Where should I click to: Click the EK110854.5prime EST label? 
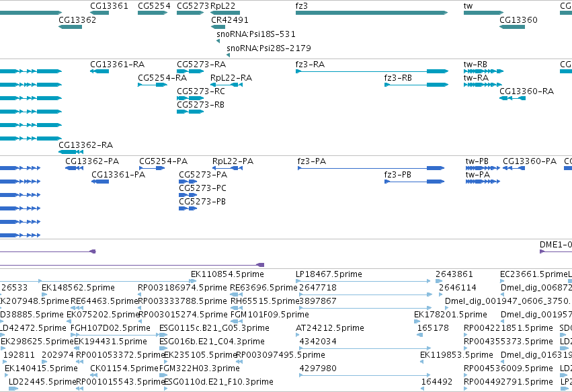point(227,274)
